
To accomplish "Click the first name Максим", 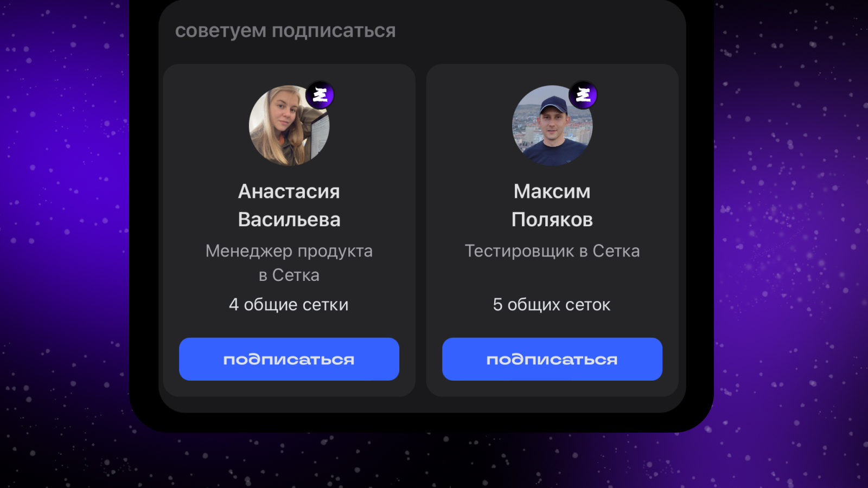I will [x=552, y=191].
